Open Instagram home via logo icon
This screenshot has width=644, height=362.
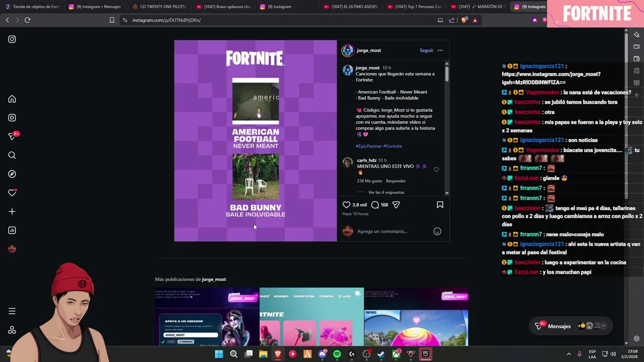pos(12,39)
